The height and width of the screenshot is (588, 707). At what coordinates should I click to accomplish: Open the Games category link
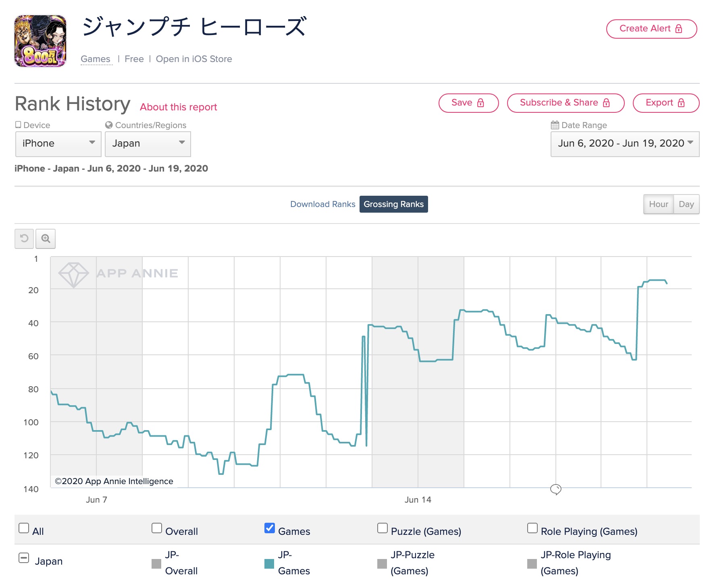pyautogui.click(x=96, y=59)
